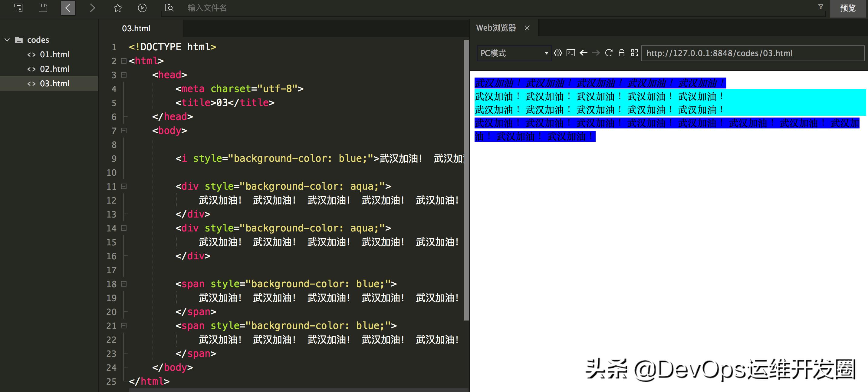Collapse the codes folder in the sidebar

[7, 39]
